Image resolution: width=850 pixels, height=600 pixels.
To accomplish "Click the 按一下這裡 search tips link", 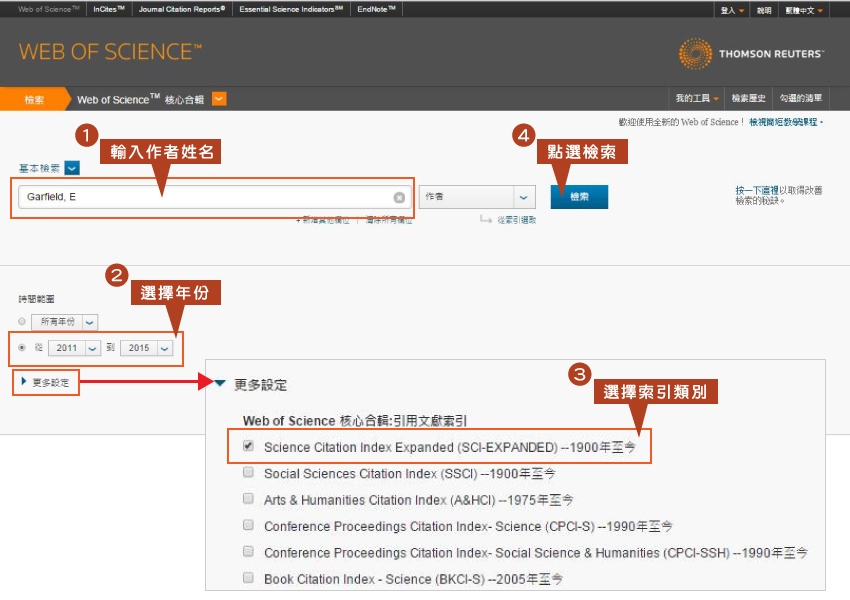I will (x=757, y=190).
